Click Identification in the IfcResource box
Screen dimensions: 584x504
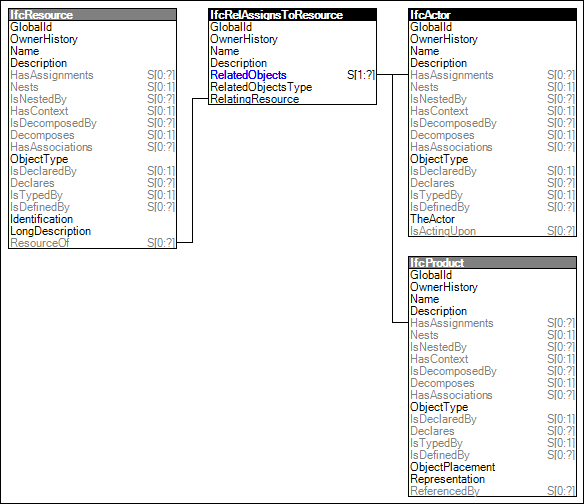[42, 219]
